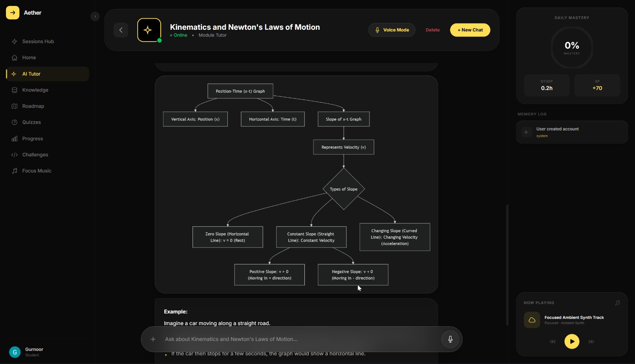
Task: Skip to the next track
Action: pyautogui.click(x=591, y=341)
